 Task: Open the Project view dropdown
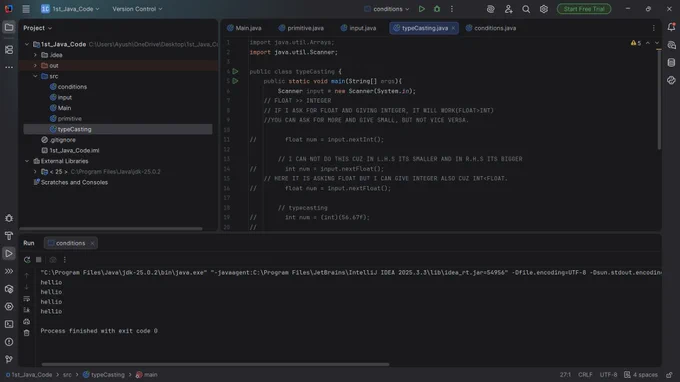point(37,28)
